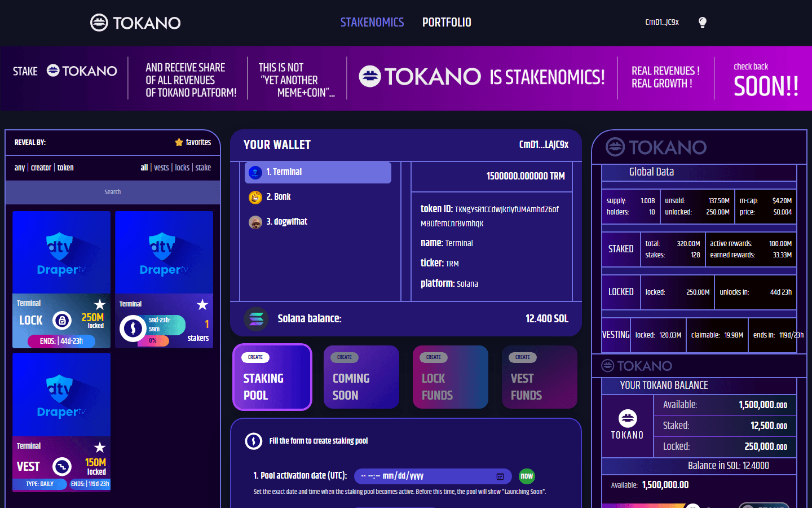Open the PORTFOLIO page
812x508 pixels.
447,23
